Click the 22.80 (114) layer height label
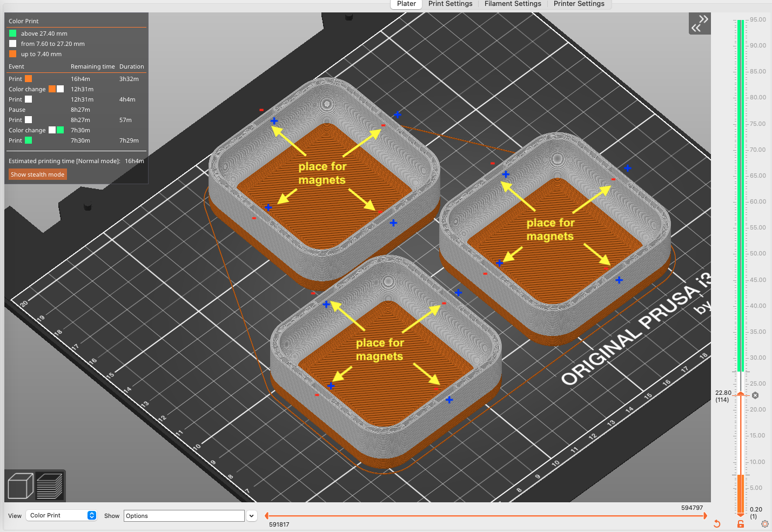The width and height of the screenshot is (772, 532). (723, 396)
